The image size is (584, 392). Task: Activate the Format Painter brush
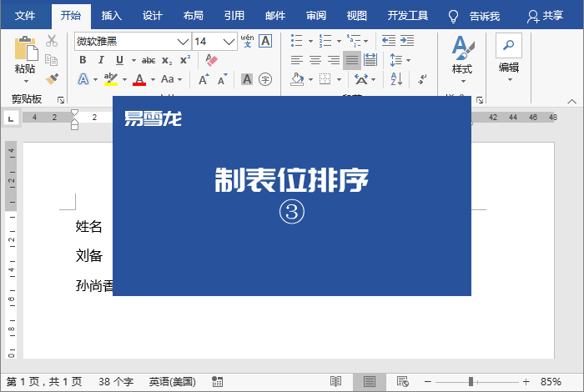click(x=52, y=79)
